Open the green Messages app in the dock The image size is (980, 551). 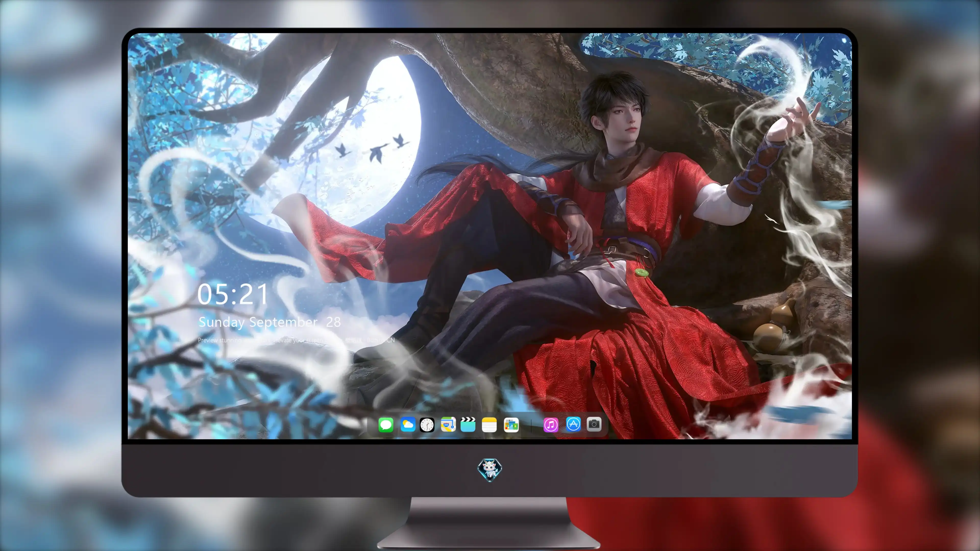[x=386, y=424]
